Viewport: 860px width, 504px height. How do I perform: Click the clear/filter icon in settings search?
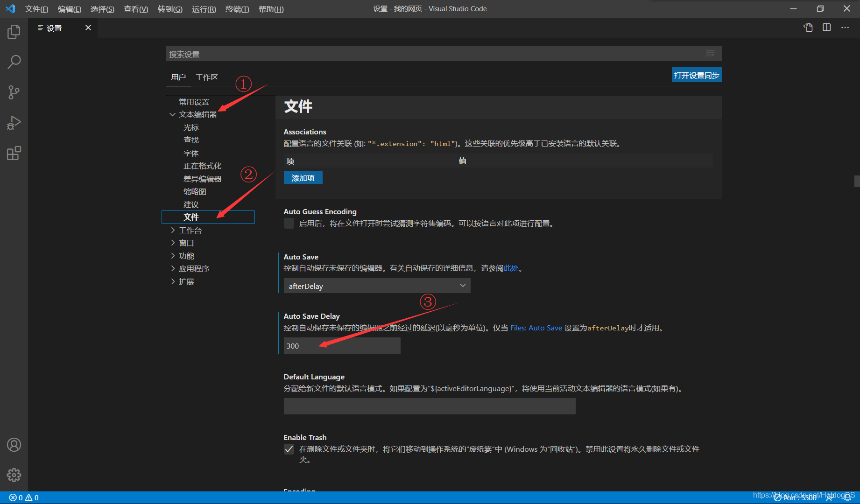pyautogui.click(x=710, y=54)
